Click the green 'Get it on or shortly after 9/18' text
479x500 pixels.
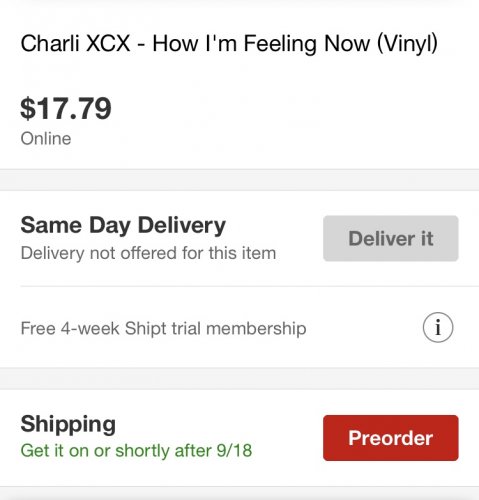(136, 451)
